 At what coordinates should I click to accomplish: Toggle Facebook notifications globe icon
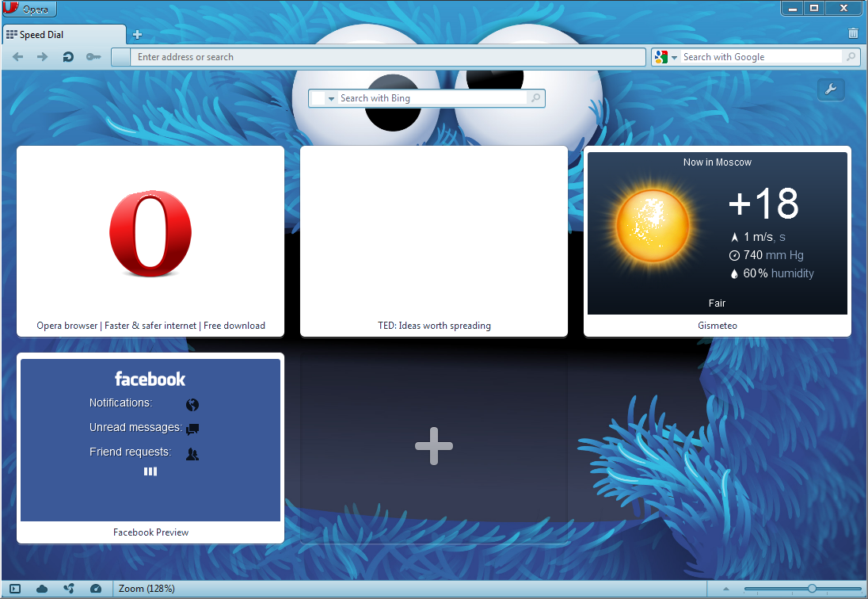(x=192, y=405)
